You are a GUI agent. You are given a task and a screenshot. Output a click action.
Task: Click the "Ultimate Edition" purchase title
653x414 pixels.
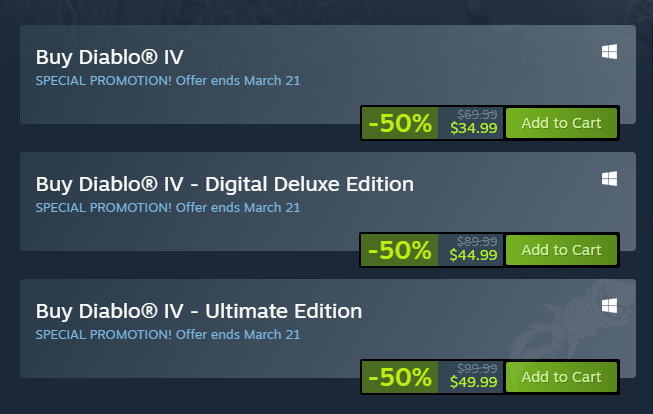tap(199, 311)
